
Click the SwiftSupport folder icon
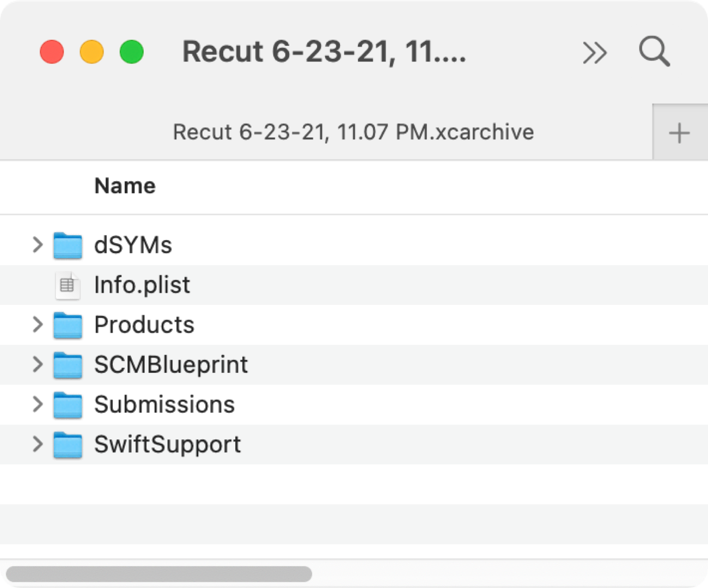68,445
